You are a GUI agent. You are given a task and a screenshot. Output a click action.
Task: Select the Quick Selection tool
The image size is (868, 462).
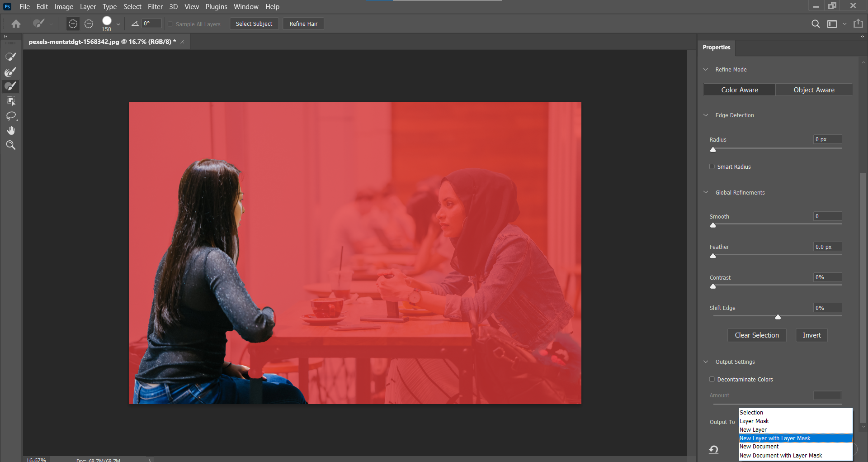click(x=10, y=56)
